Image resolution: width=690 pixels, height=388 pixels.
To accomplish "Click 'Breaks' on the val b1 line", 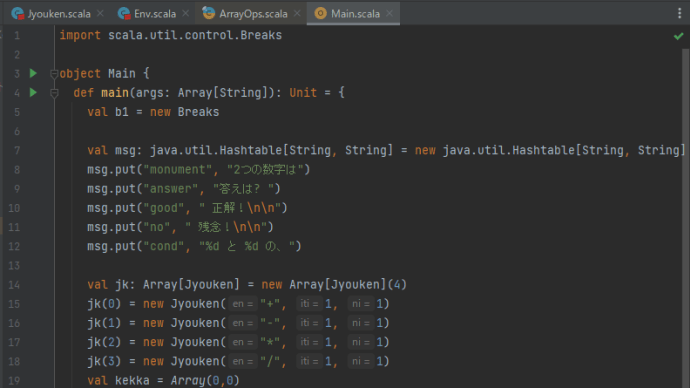I will click(x=198, y=112).
